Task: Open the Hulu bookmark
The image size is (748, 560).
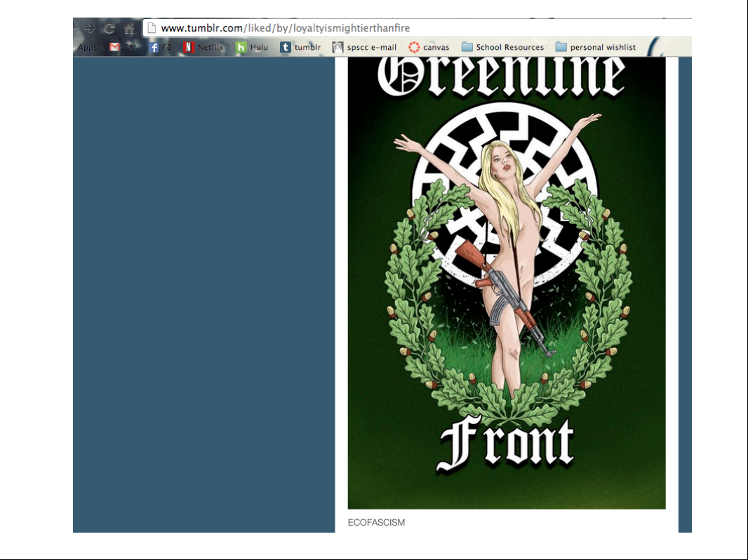Action: click(x=252, y=47)
